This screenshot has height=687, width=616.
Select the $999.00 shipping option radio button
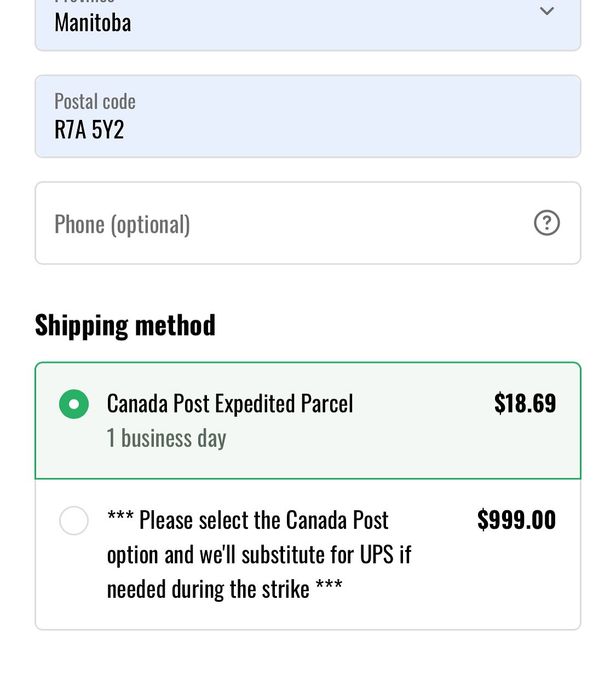(x=74, y=521)
